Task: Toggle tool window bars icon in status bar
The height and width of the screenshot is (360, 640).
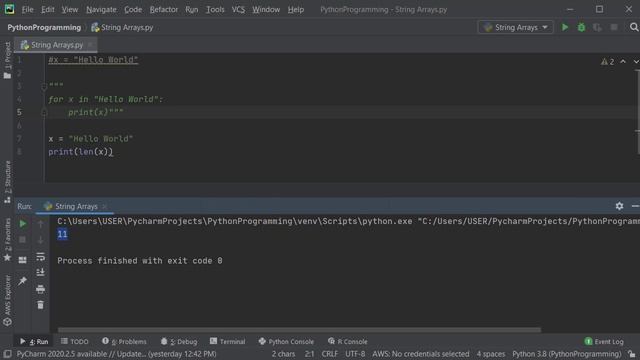Action: (x=7, y=354)
